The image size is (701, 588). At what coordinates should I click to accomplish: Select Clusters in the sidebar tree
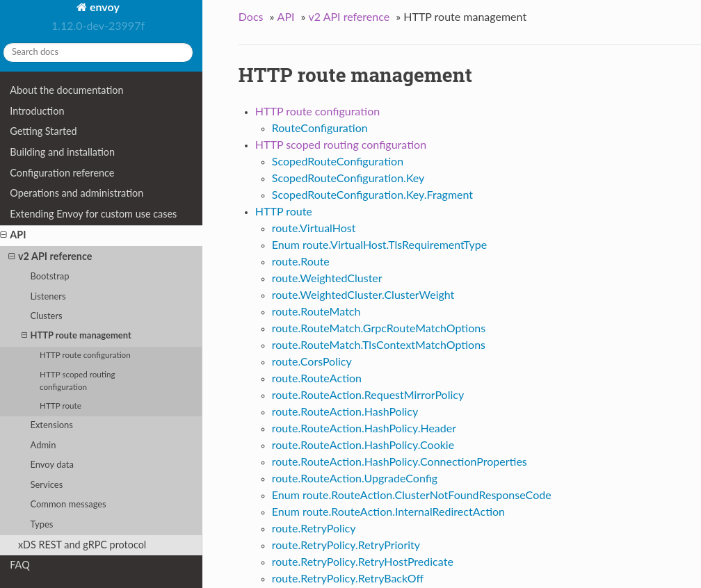point(46,316)
